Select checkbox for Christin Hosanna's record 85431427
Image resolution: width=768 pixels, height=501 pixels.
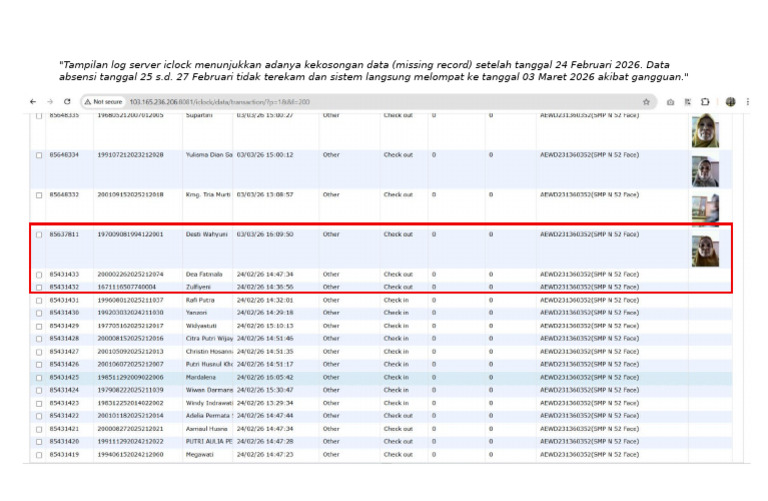39,352
